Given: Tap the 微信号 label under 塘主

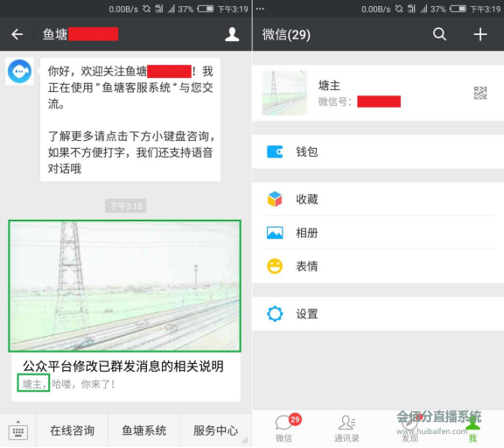Looking at the screenshot, I should 334,101.
